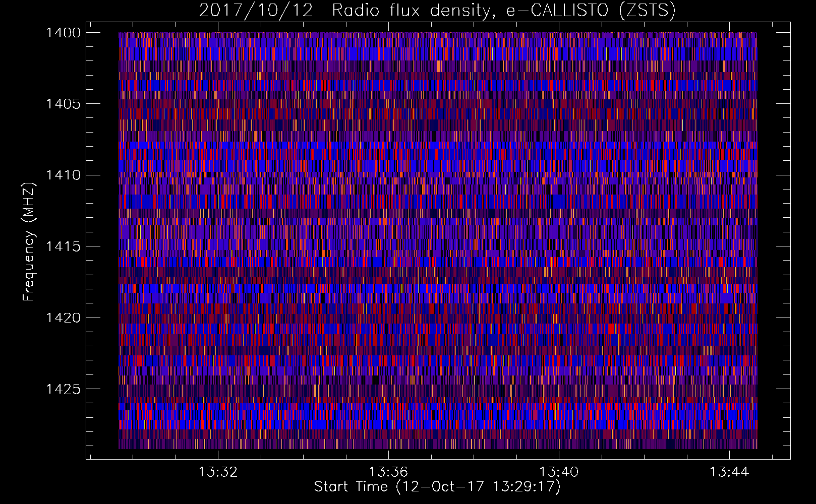Click the frequency tick label 1420
This screenshot has height=504, width=816.
pyautogui.click(x=63, y=318)
